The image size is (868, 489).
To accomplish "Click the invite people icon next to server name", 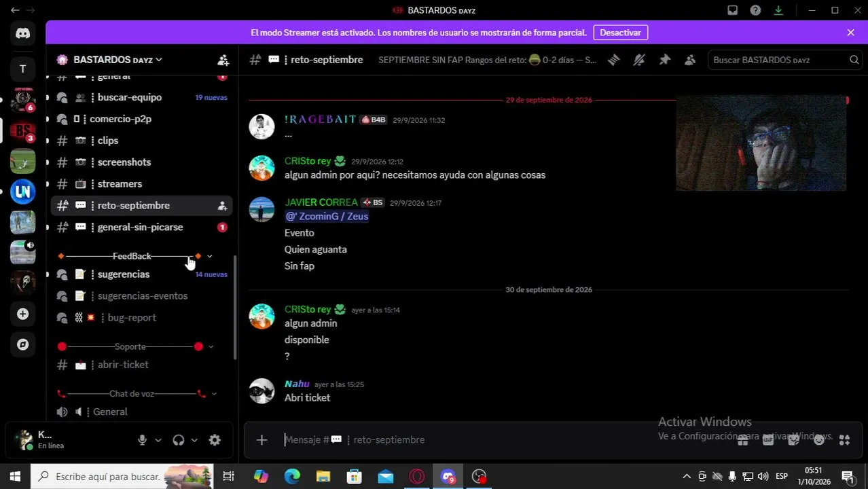I will coord(223,60).
